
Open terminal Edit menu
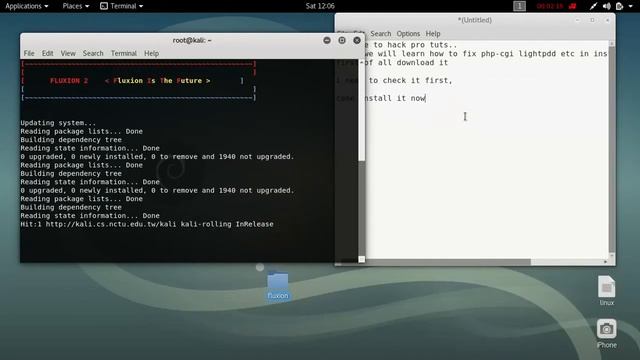tap(47, 53)
